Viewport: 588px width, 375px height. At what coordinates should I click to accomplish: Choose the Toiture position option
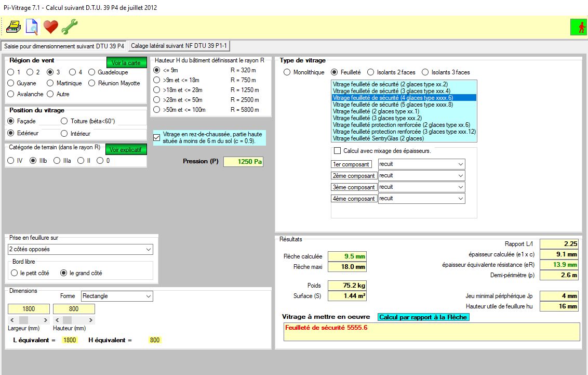64,121
